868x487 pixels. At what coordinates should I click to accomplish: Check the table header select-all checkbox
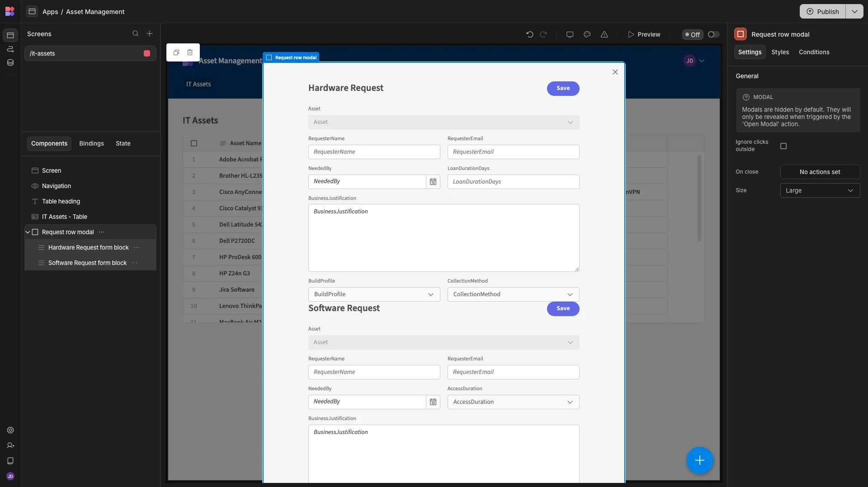(x=194, y=143)
